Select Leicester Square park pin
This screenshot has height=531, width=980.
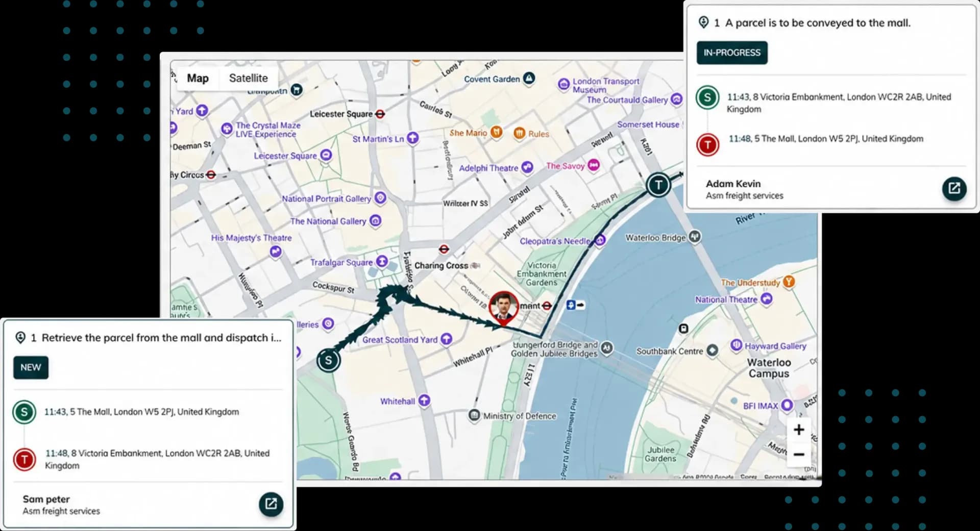pyautogui.click(x=326, y=155)
